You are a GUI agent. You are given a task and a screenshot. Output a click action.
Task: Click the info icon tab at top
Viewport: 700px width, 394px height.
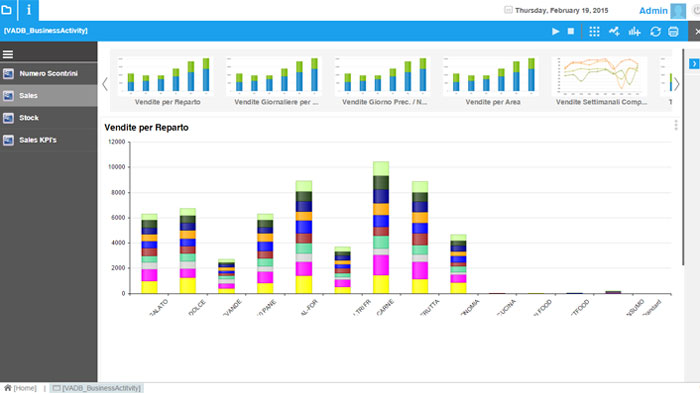pos(29,10)
